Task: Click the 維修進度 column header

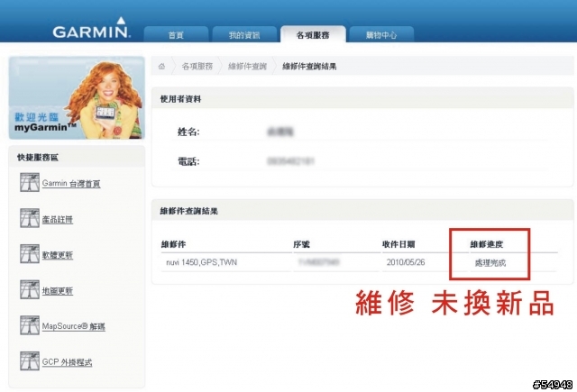Action: pyautogui.click(x=487, y=244)
